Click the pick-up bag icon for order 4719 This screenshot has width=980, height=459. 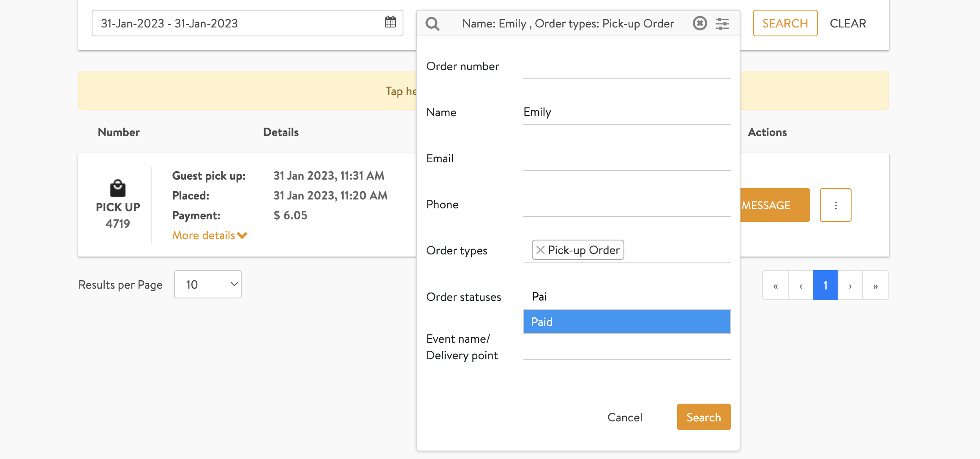(x=117, y=189)
